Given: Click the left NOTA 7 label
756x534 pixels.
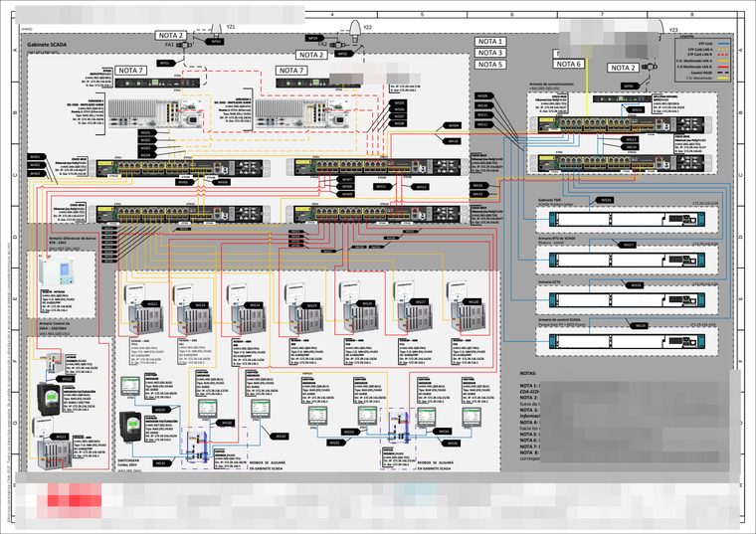Looking at the screenshot, I should coord(130,71).
